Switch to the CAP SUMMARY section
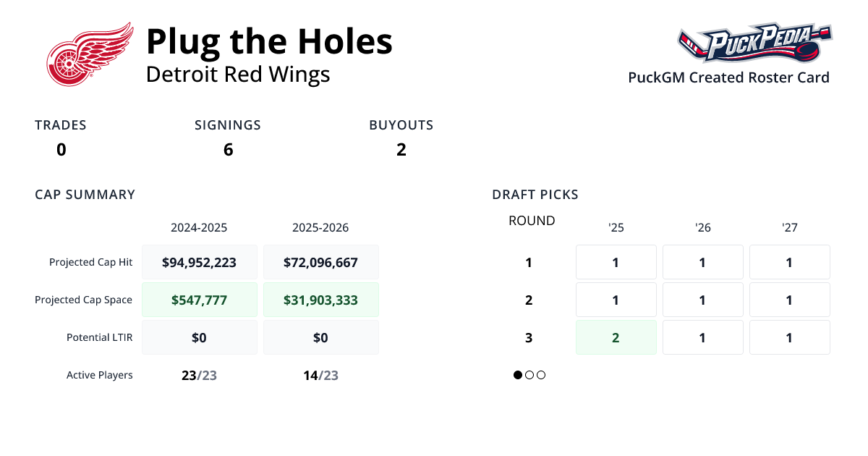 coord(85,194)
